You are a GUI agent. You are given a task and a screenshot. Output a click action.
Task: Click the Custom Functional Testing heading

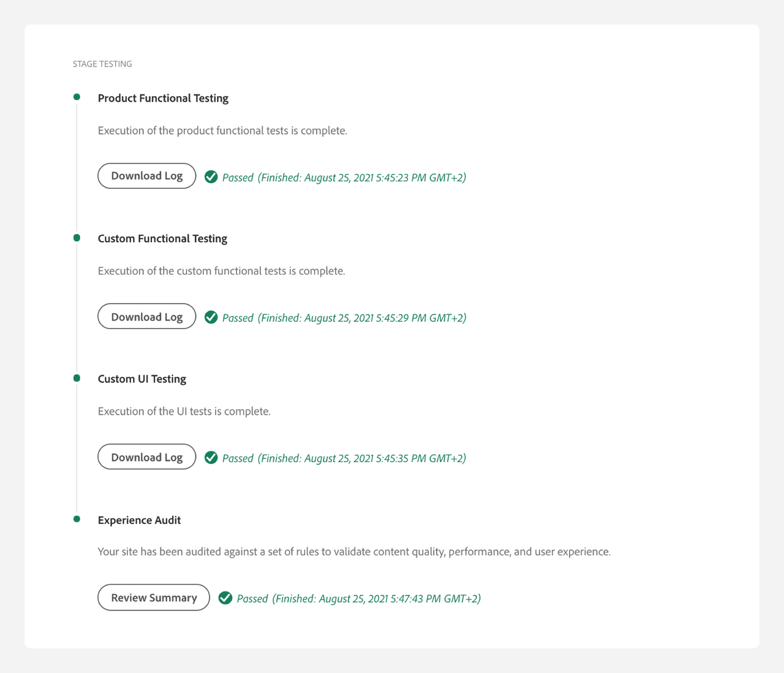162,238
